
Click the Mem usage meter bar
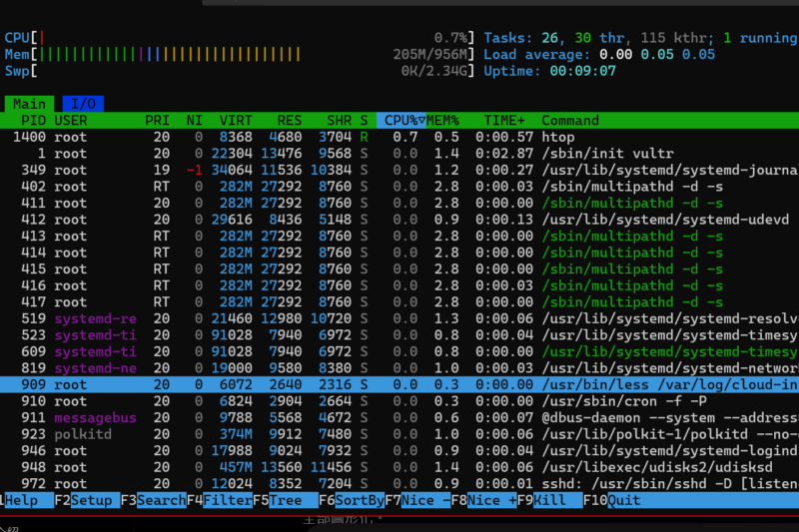point(240,54)
